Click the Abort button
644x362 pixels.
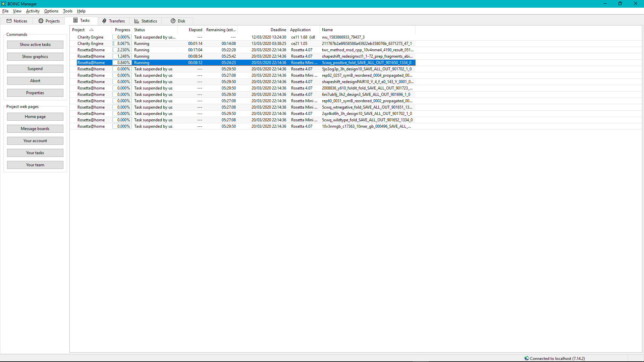tap(35, 81)
